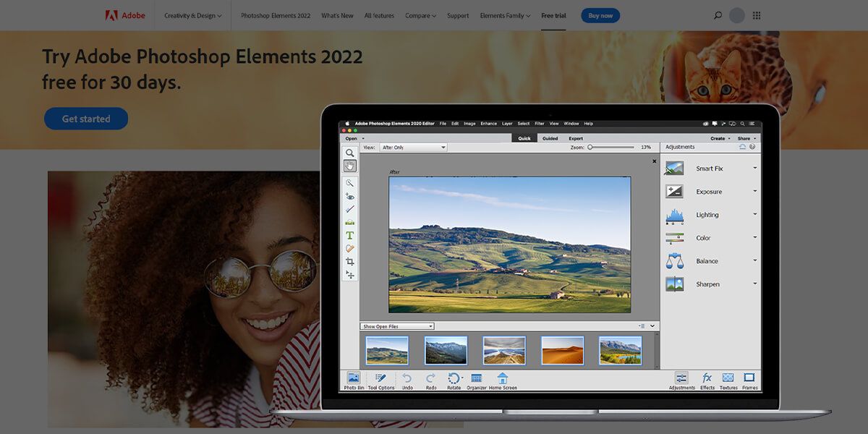Select the Zoom tool in the Elements toolbox
868x434 pixels.
(x=349, y=153)
